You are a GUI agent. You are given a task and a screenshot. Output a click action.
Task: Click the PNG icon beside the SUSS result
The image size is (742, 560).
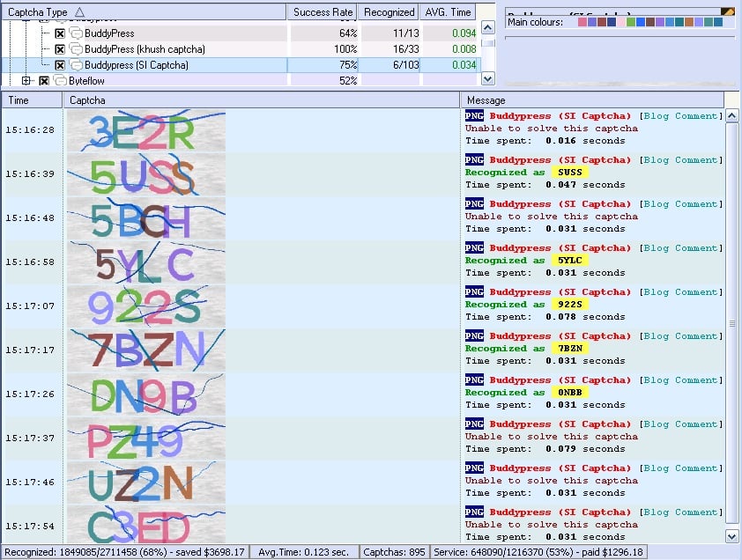click(x=474, y=159)
